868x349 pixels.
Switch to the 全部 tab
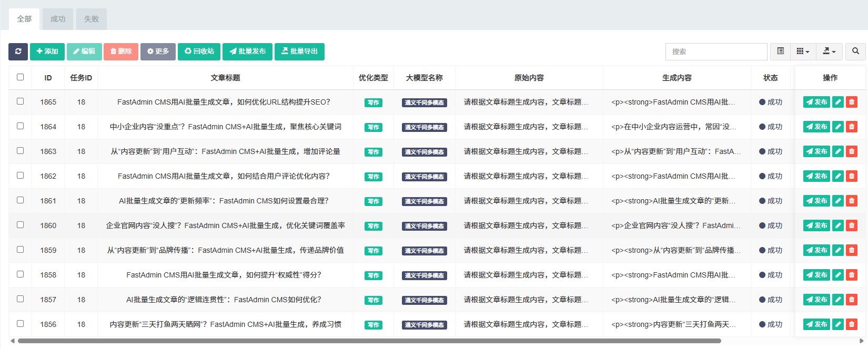tap(24, 19)
